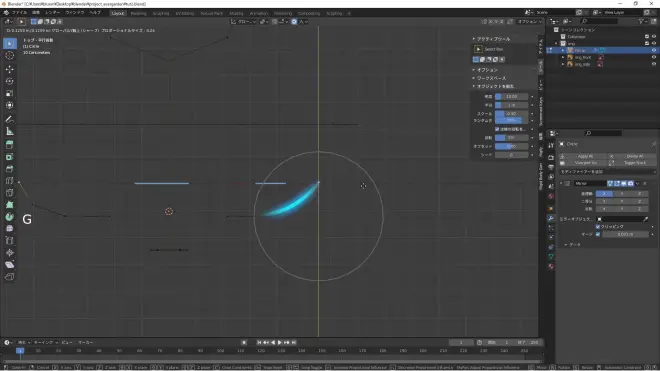
Task: Open the Options dropdown in viewport header
Action: pyautogui.click(x=530, y=21)
